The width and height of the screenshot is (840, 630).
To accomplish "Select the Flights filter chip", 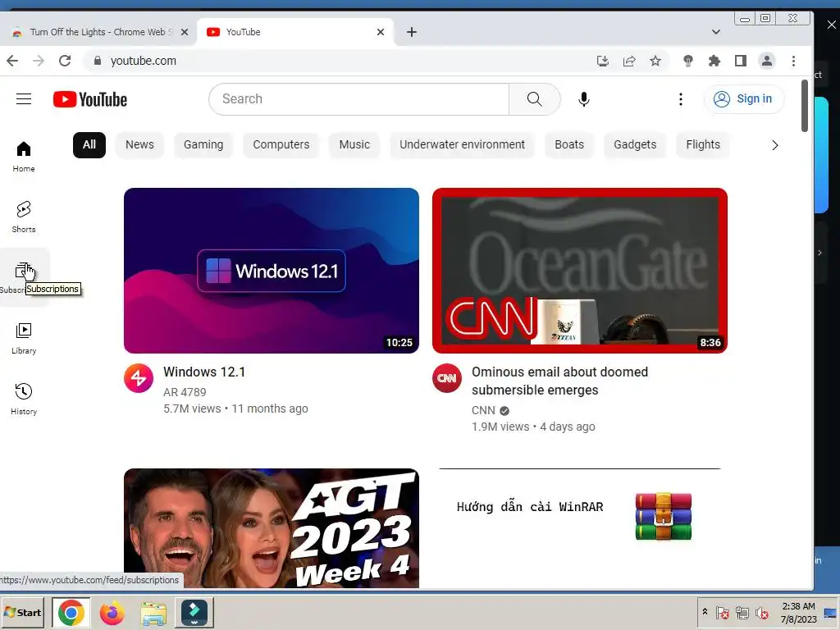I will click(703, 145).
